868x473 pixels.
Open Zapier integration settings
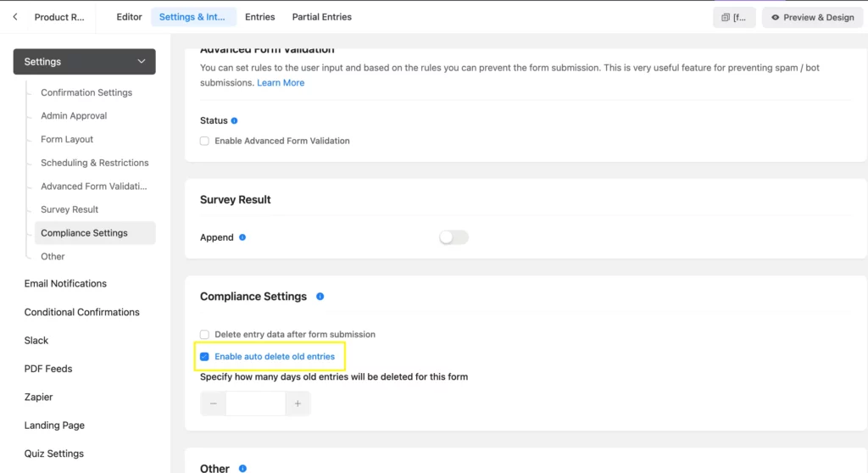click(38, 397)
